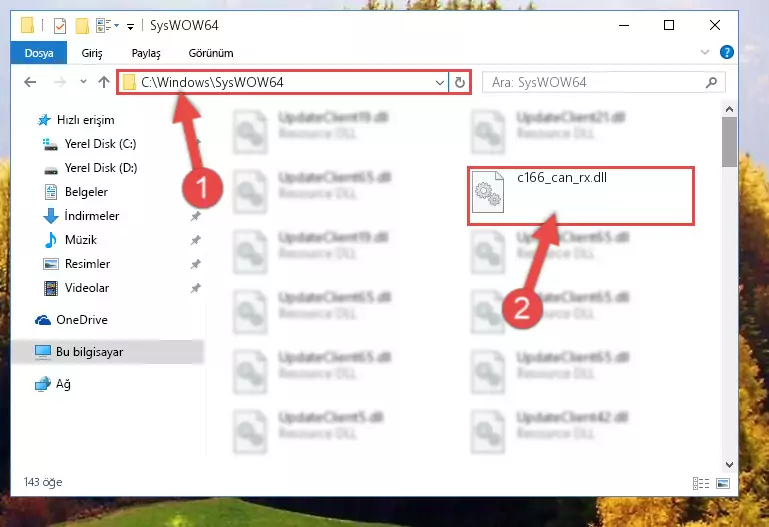Switch to large icons view in status bar
This screenshot has height=527, width=769.
tap(723, 483)
